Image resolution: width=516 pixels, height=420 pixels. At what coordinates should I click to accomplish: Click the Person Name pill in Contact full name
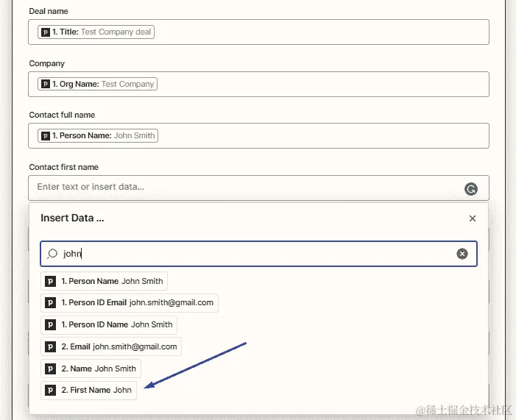click(98, 135)
